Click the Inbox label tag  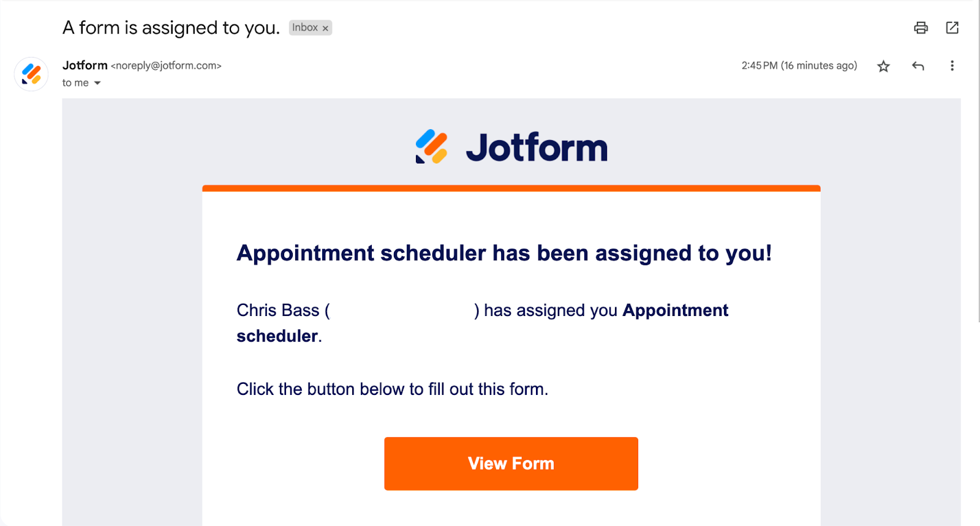[x=304, y=28]
